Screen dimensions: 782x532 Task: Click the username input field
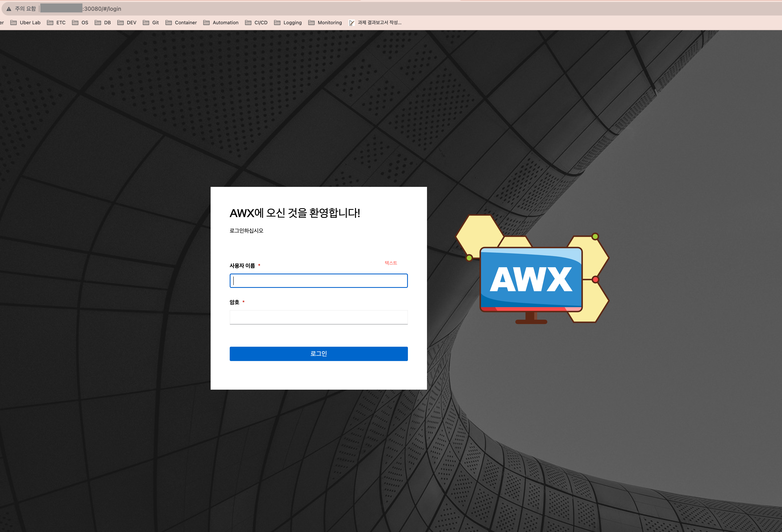pyautogui.click(x=319, y=281)
